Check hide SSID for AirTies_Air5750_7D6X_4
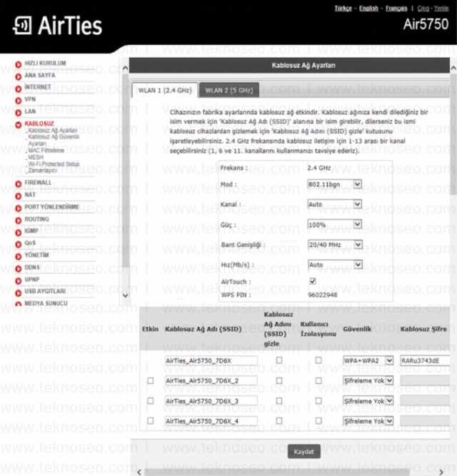 pyautogui.click(x=279, y=421)
